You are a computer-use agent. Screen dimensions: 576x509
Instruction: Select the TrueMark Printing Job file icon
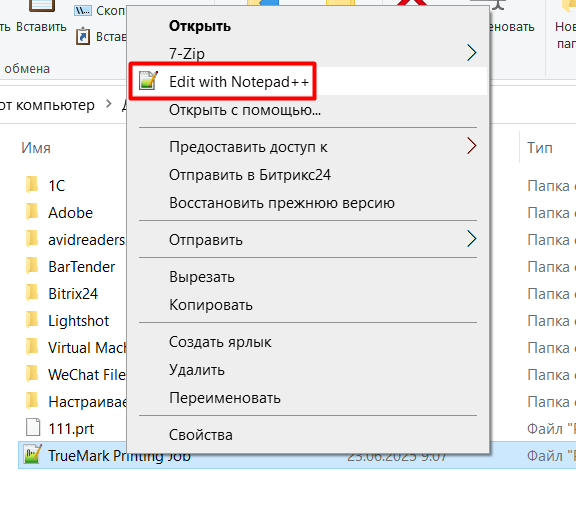tap(33, 455)
